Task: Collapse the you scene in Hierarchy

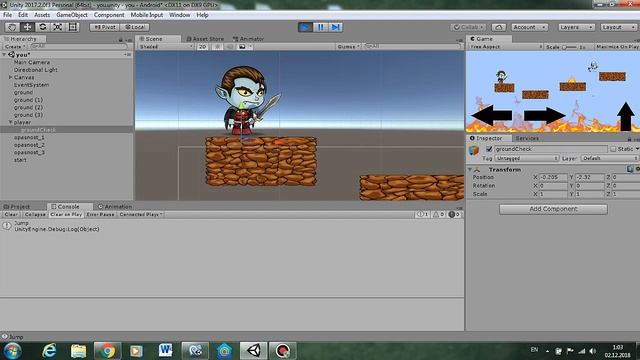Action: tap(4, 55)
